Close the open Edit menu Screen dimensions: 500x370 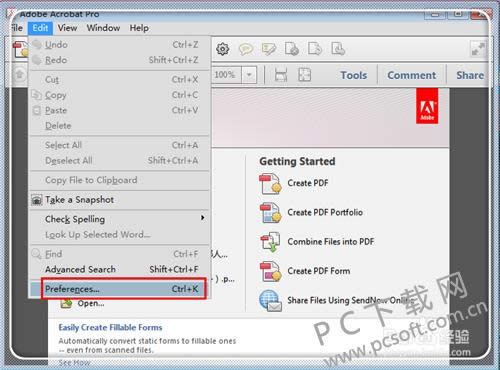40,28
